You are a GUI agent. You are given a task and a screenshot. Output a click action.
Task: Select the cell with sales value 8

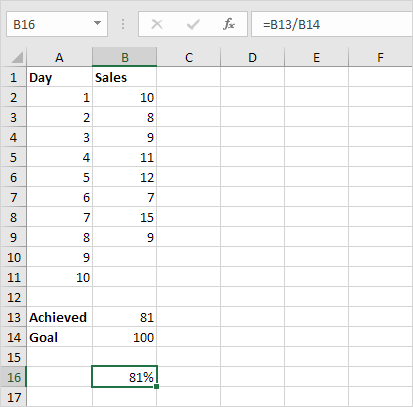(125, 117)
